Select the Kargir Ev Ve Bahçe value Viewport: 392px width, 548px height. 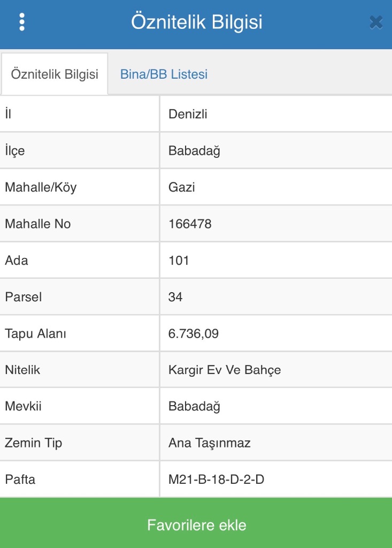(225, 370)
